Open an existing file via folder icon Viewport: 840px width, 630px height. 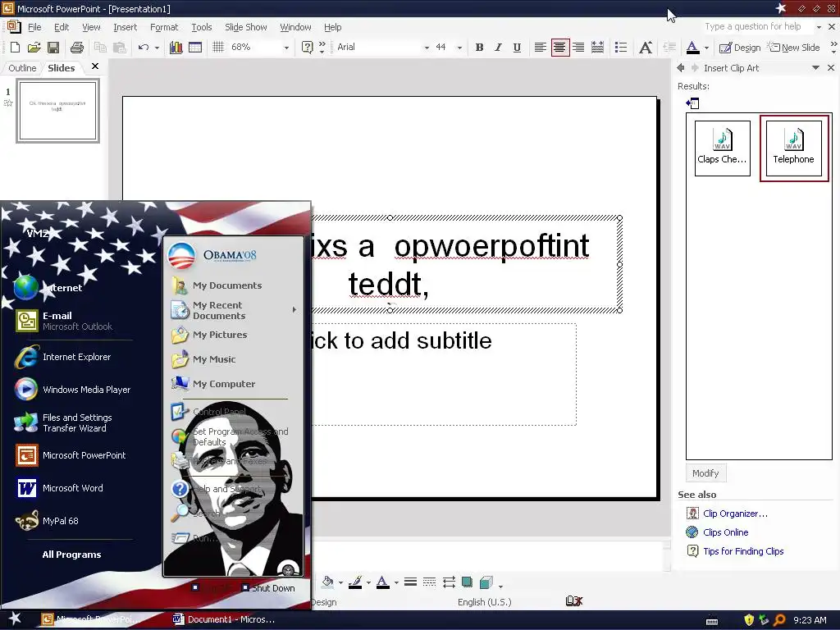(34, 48)
